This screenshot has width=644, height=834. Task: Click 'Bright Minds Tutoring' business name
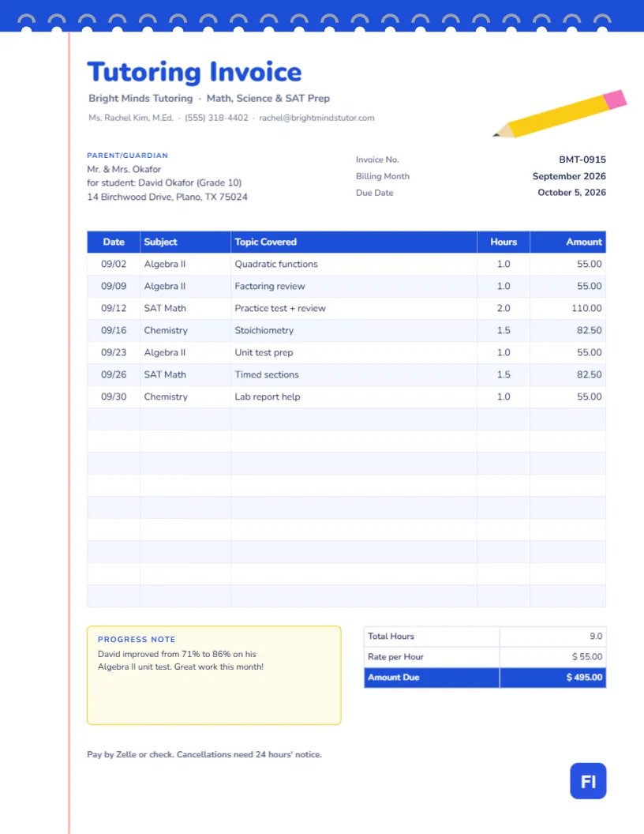point(140,99)
